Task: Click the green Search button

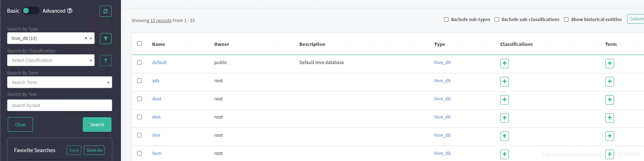Action: (97, 125)
